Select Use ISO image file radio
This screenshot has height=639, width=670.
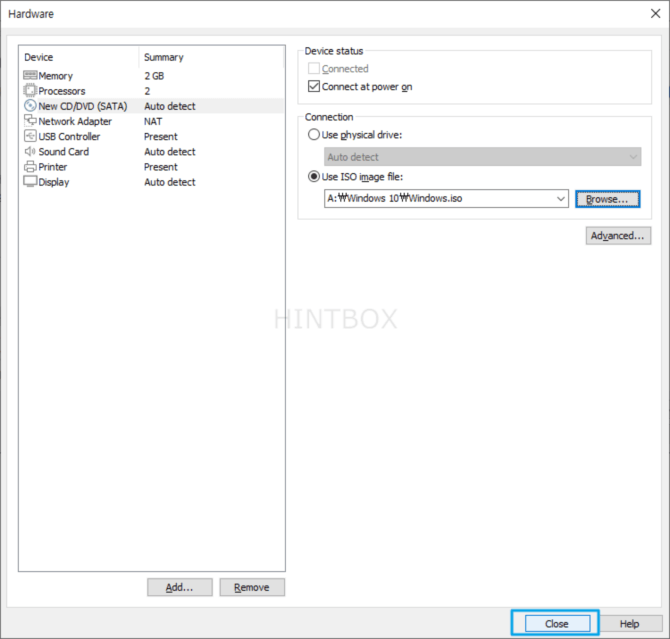pyautogui.click(x=314, y=177)
